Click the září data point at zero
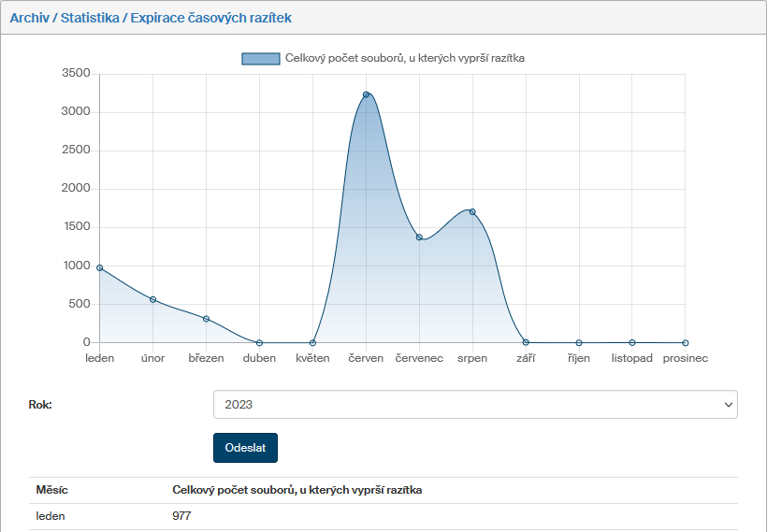 [x=526, y=342]
